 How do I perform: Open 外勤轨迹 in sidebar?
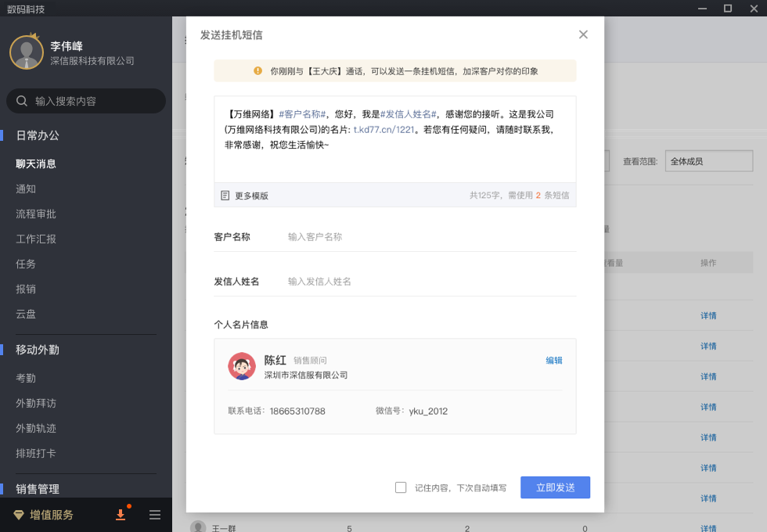coord(36,428)
